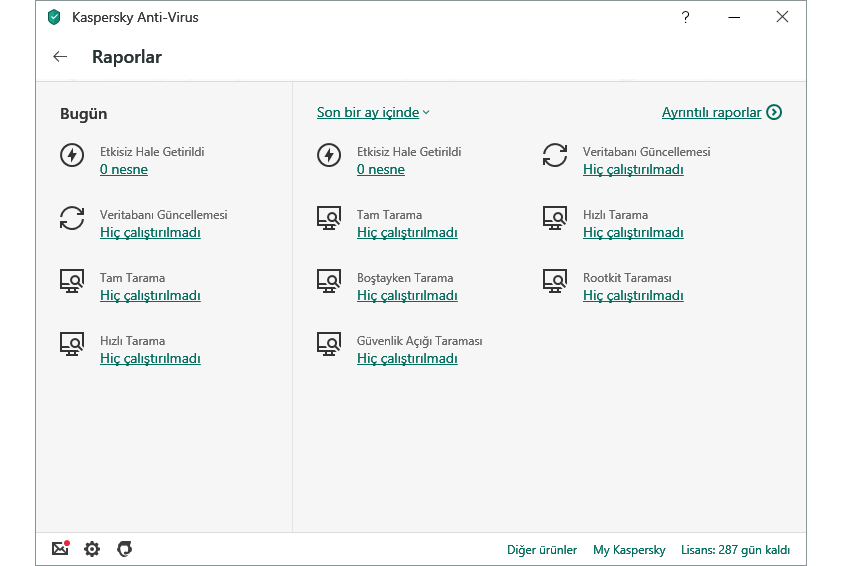The height and width of the screenshot is (566, 844).
Task: Open My Kaspersky link in footer
Action: 629,550
